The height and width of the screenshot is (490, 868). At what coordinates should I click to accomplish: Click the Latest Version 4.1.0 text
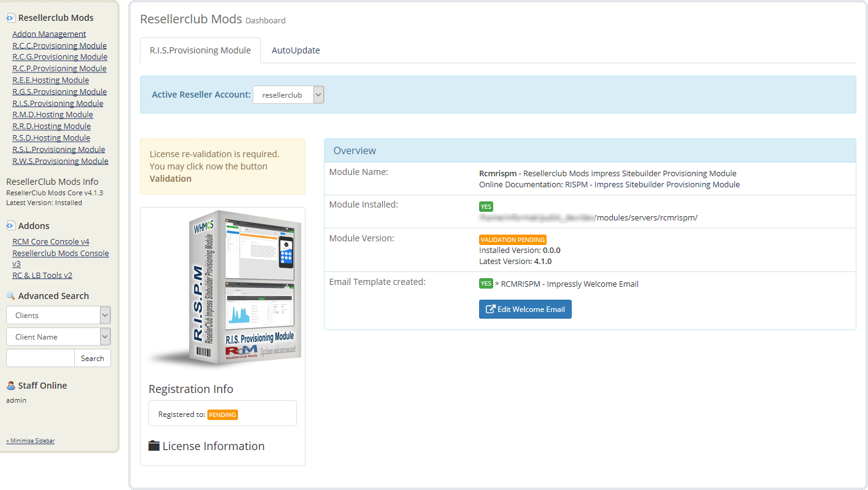[515, 261]
